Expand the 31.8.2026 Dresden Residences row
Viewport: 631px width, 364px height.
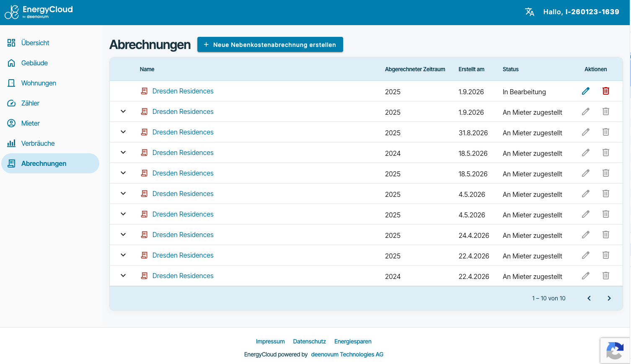[x=123, y=132]
